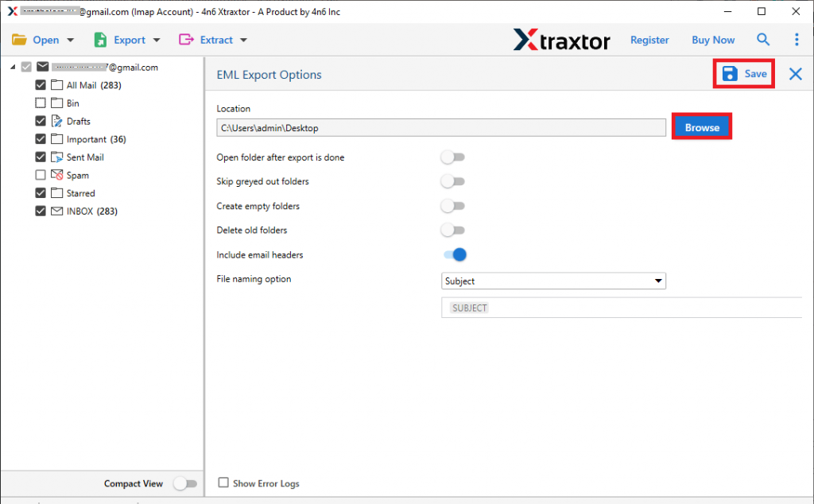Click the Browse button
This screenshot has height=504, width=814.
click(701, 127)
